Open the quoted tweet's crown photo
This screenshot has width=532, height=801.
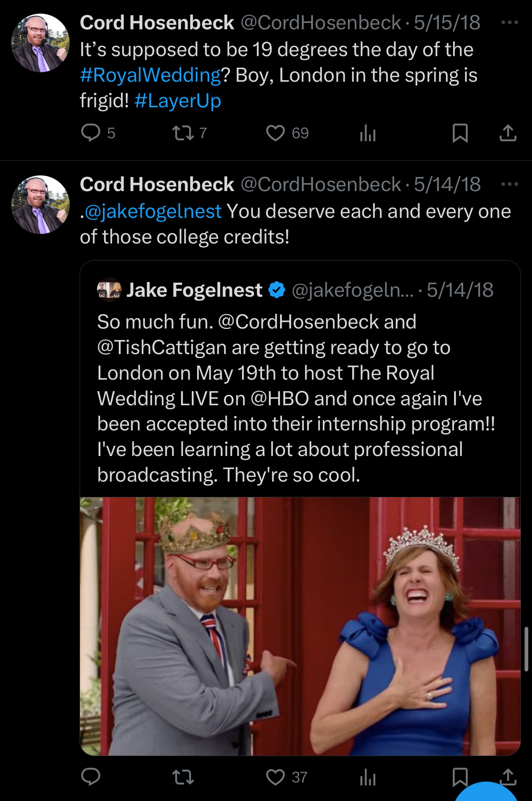300,626
